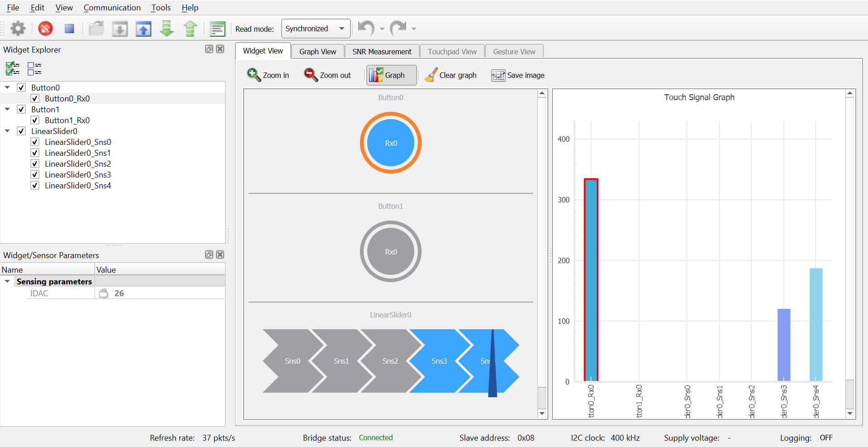Uncheck the Button0 widget checkbox
The image size is (868, 447).
point(21,87)
